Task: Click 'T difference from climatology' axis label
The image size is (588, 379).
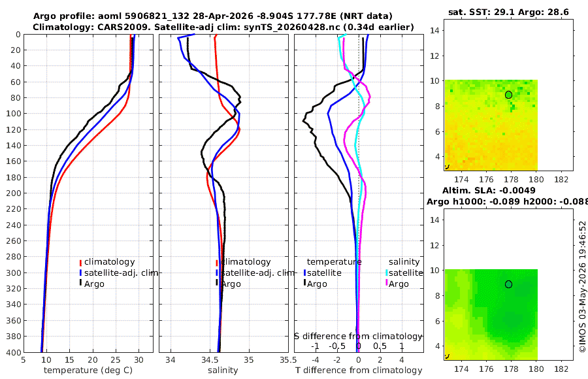Action: click(x=359, y=371)
